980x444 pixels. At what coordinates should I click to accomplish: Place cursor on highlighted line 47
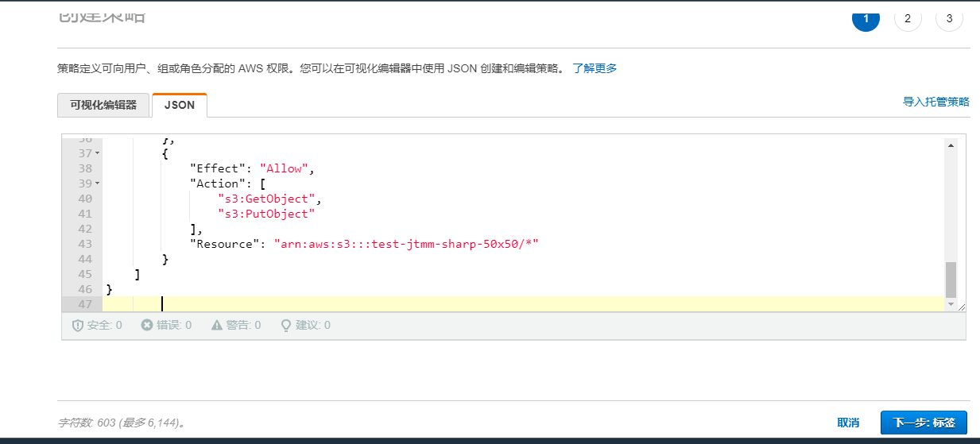tap(523, 304)
